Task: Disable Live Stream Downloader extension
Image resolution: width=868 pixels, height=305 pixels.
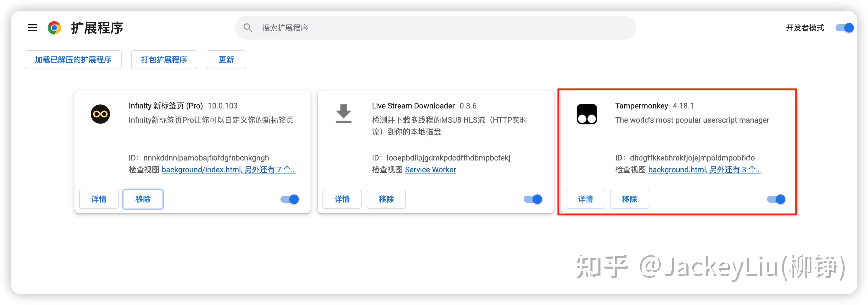Action: tap(533, 199)
